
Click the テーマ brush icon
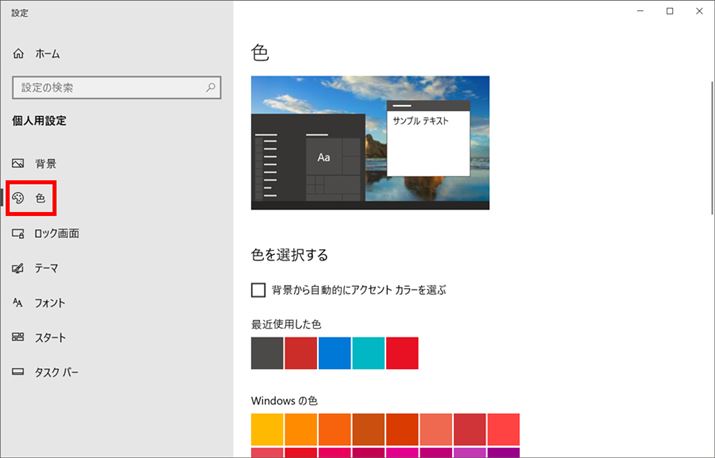pyautogui.click(x=18, y=268)
